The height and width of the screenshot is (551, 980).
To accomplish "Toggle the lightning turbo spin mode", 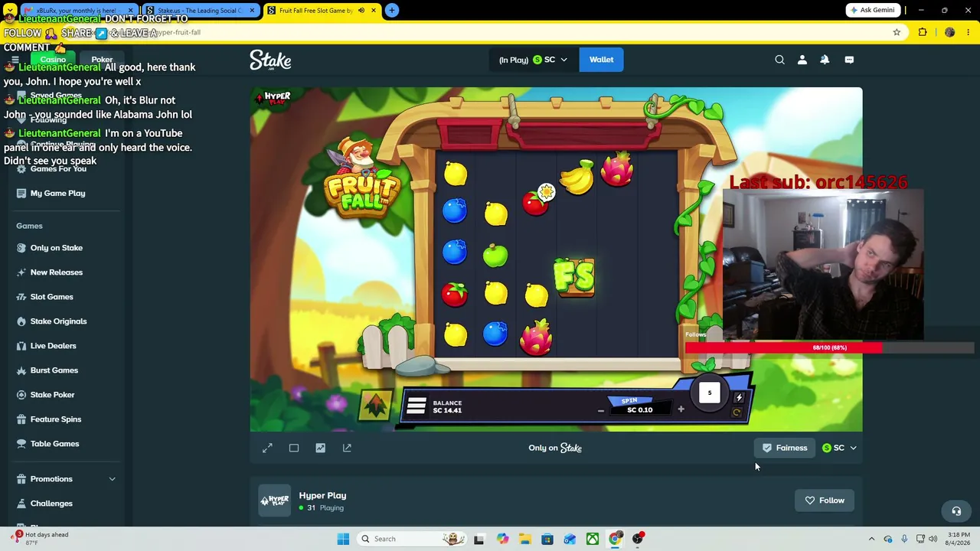I will coord(739,397).
